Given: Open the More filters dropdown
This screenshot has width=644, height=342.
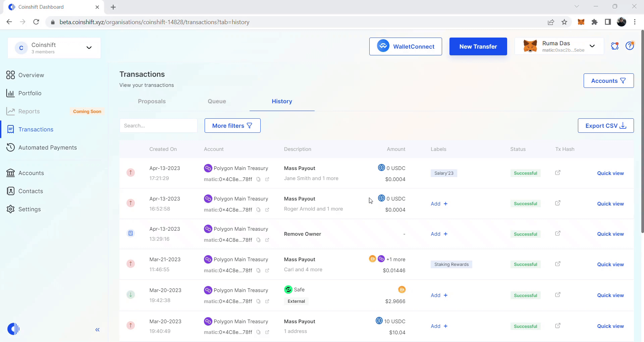Looking at the screenshot, I should click(232, 126).
